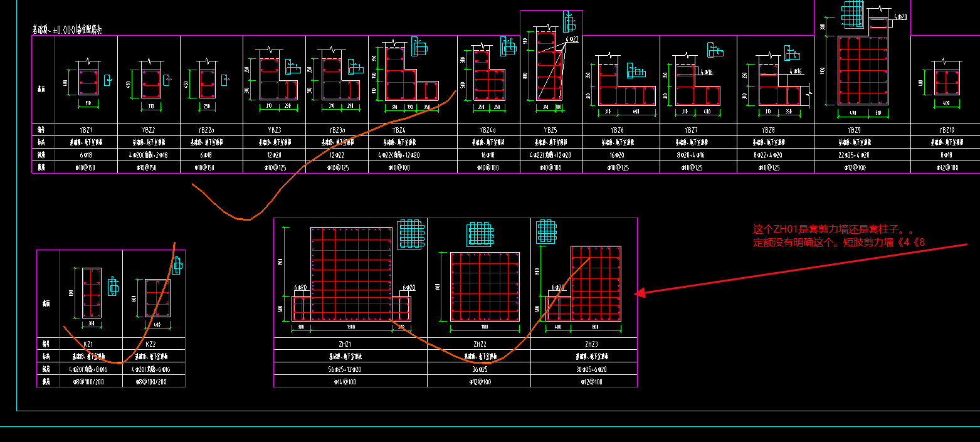Pick the ZHZ3 section drawing

(x=583, y=283)
